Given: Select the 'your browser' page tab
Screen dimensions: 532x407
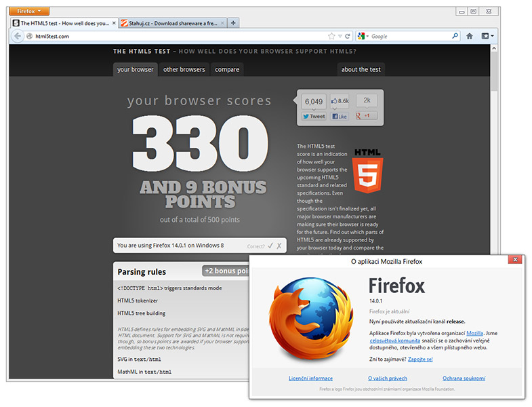Looking at the screenshot, I should tap(136, 69).
